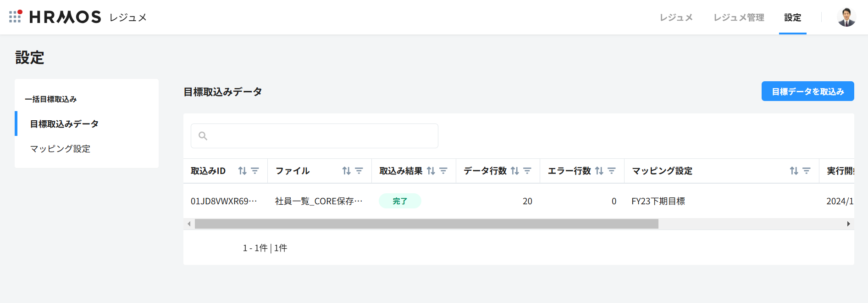Open マッピング設定 in the sidebar

[x=60, y=149]
